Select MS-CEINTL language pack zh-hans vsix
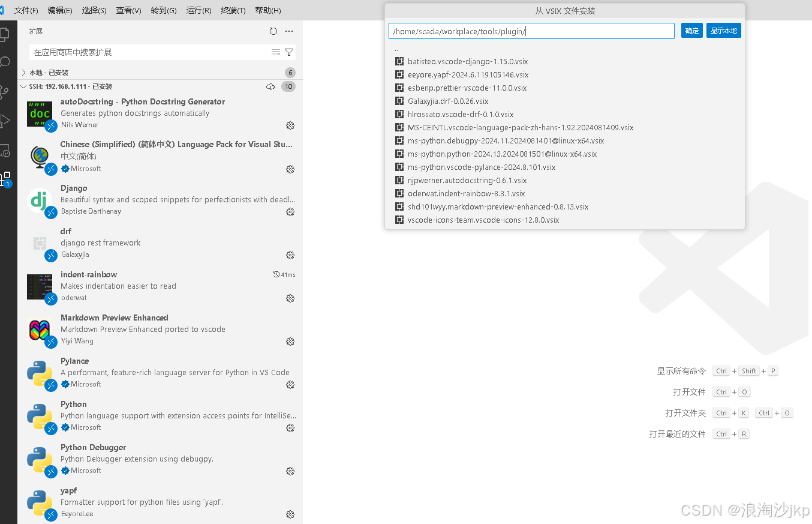This screenshot has width=812, height=524. click(x=565, y=128)
